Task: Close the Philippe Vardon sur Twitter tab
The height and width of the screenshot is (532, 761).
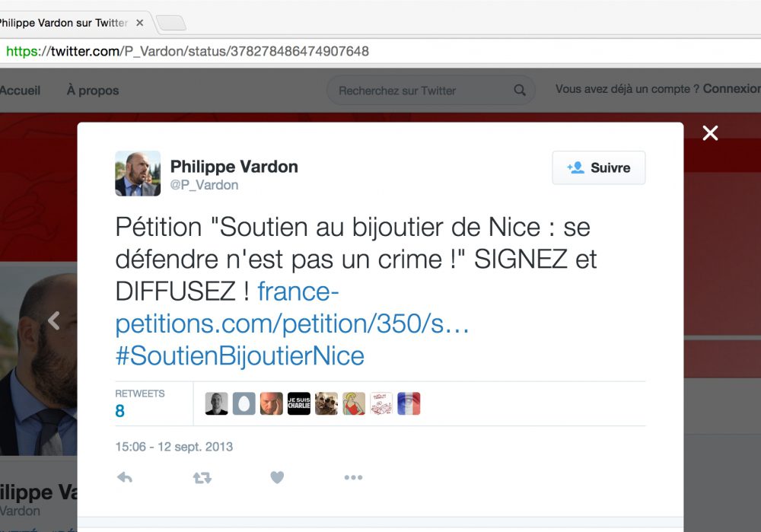Action: pos(140,23)
